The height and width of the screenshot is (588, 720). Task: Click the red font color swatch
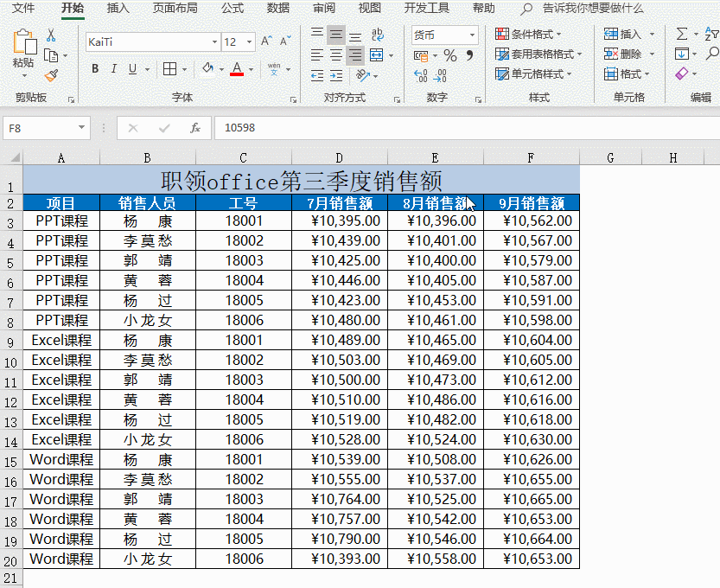click(236, 69)
